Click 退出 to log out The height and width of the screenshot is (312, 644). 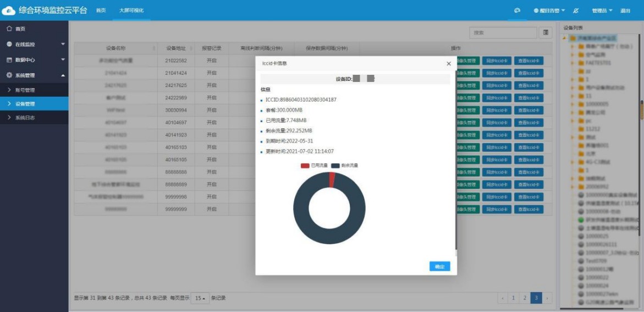[x=625, y=10]
